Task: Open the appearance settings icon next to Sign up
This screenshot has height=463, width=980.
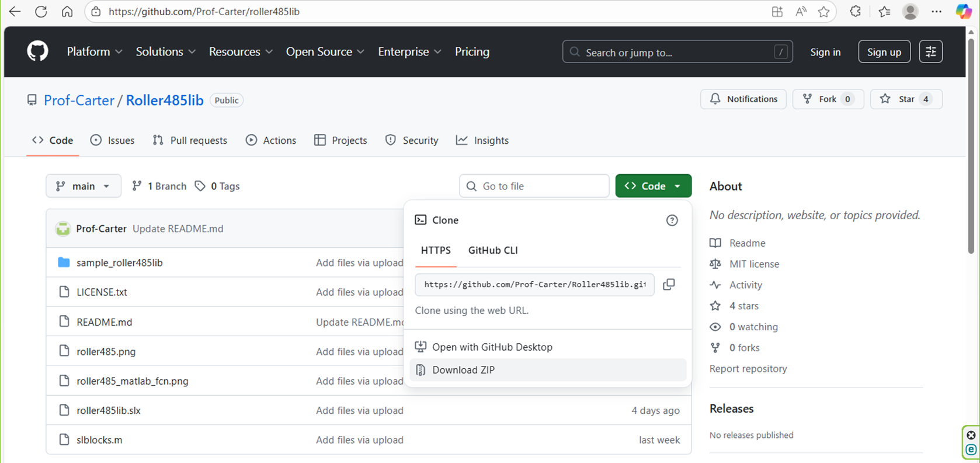Action: click(931, 51)
